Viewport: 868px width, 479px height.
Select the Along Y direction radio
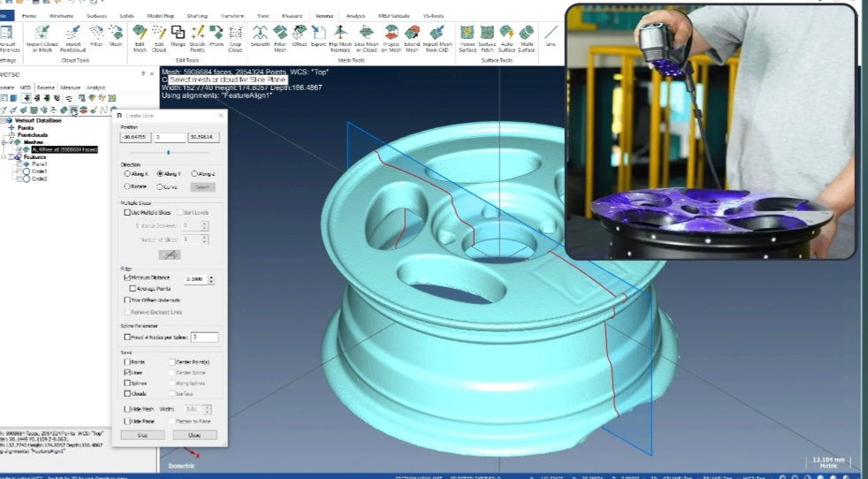coord(160,174)
